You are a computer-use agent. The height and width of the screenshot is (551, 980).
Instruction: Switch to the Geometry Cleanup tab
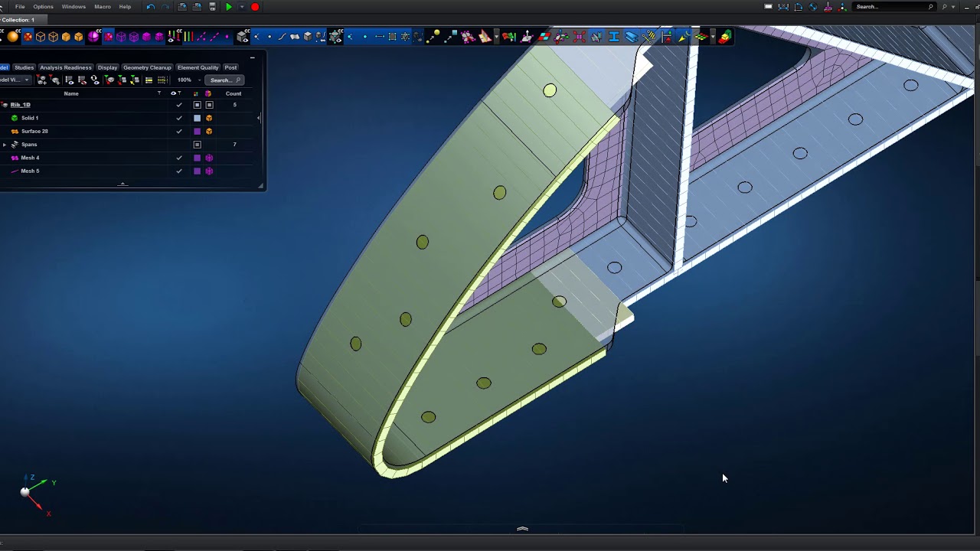point(147,67)
